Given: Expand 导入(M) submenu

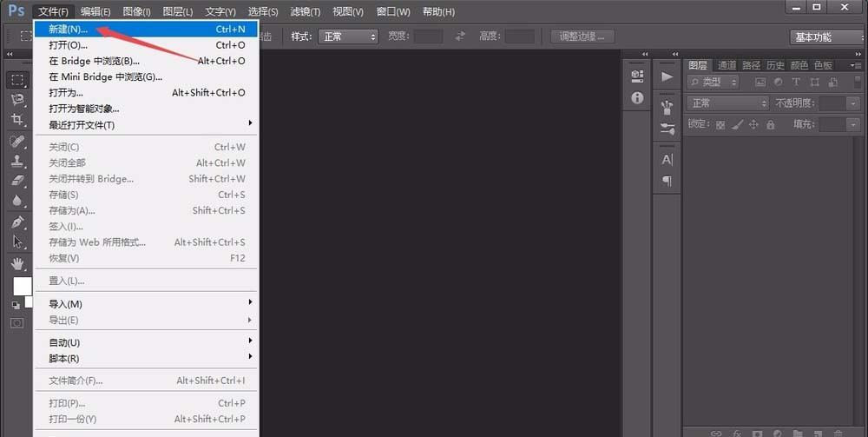Looking at the screenshot, I should click(x=146, y=303).
